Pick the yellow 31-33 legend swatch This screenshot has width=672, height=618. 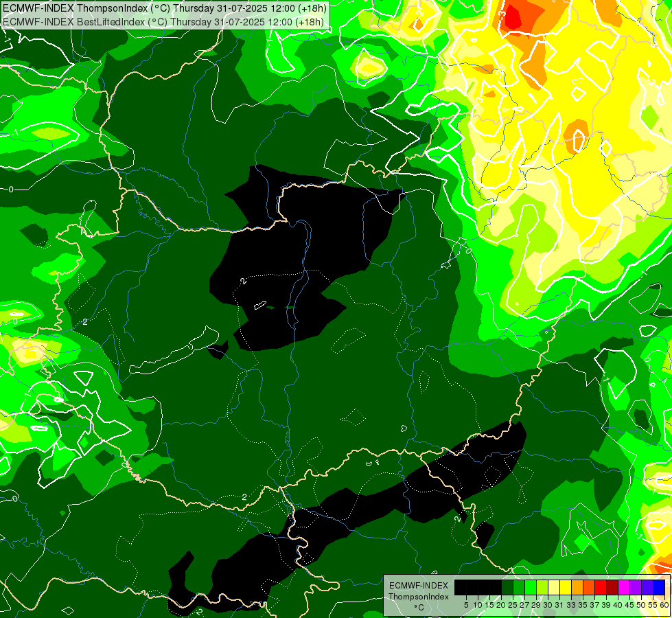(x=566, y=587)
